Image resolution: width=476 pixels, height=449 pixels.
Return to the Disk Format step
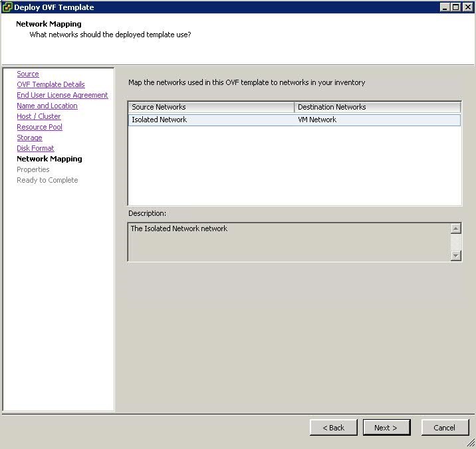(x=35, y=148)
